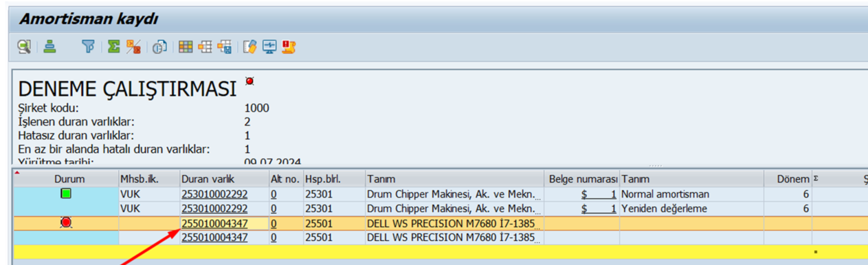The width and height of the screenshot is (868, 265).
Task: Click the DENEME ÇALIŞTIRMASI heading
Action: pos(127,89)
